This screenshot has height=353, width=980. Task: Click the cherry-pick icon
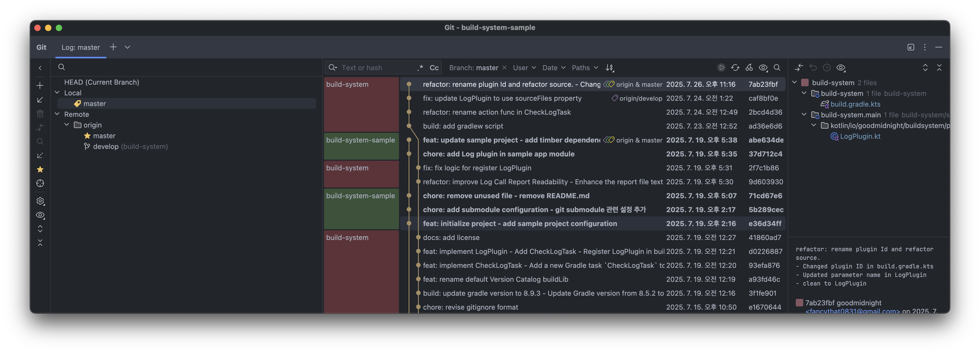(x=749, y=67)
